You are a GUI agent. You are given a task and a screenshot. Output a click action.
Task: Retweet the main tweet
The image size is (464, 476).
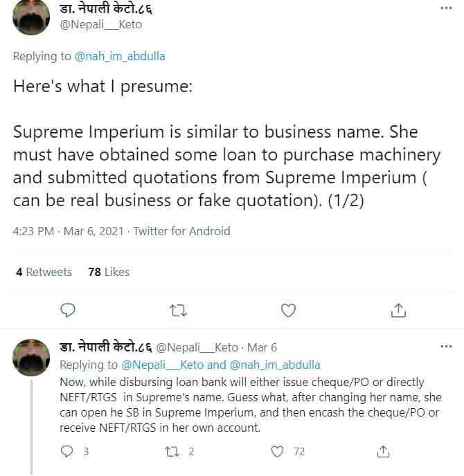coord(178,310)
